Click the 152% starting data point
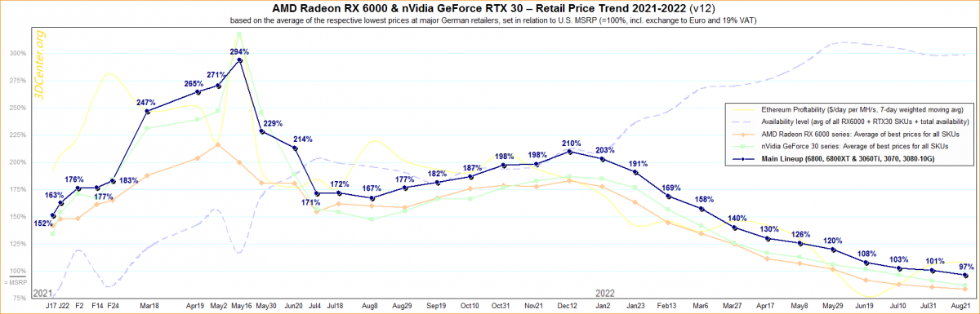 [52, 216]
